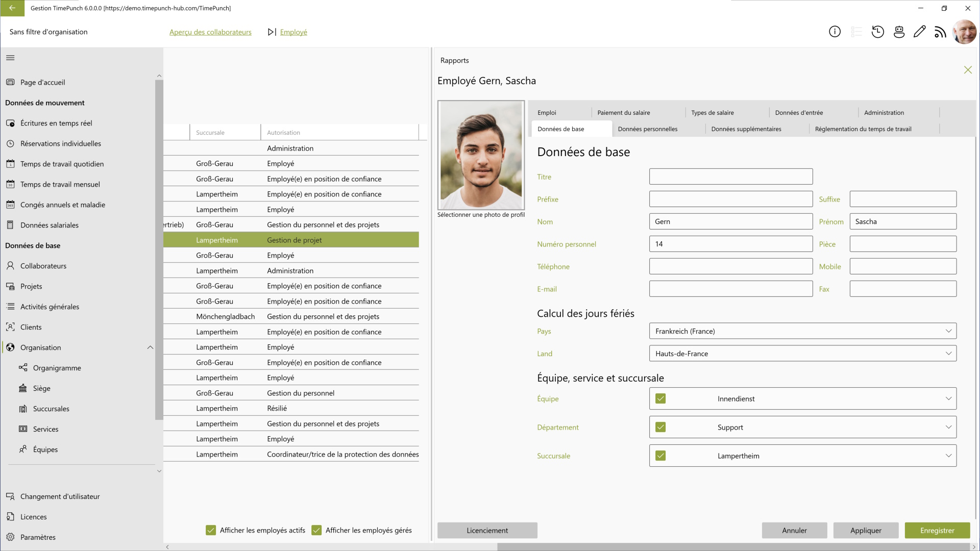The image size is (980, 551).
Task: Switch to Données personnelles tab
Action: pyautogui.click(x=647, y=129)
